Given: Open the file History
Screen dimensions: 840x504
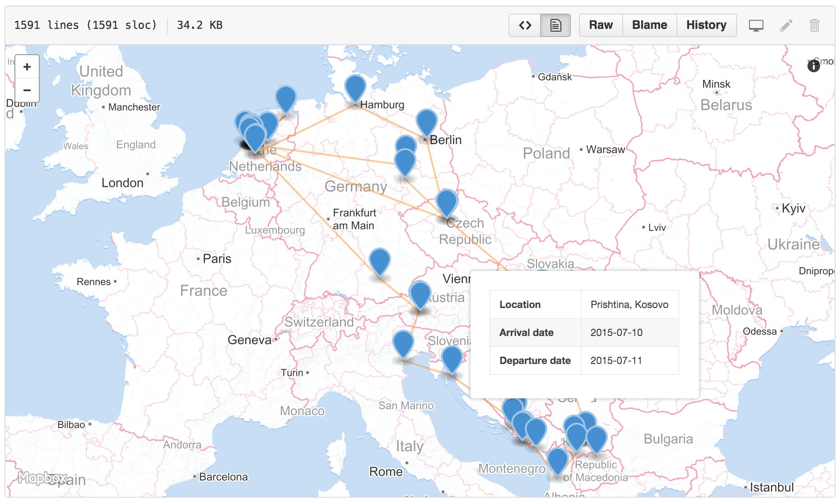Looking at the screenshot, I should [x=706, y=25].
